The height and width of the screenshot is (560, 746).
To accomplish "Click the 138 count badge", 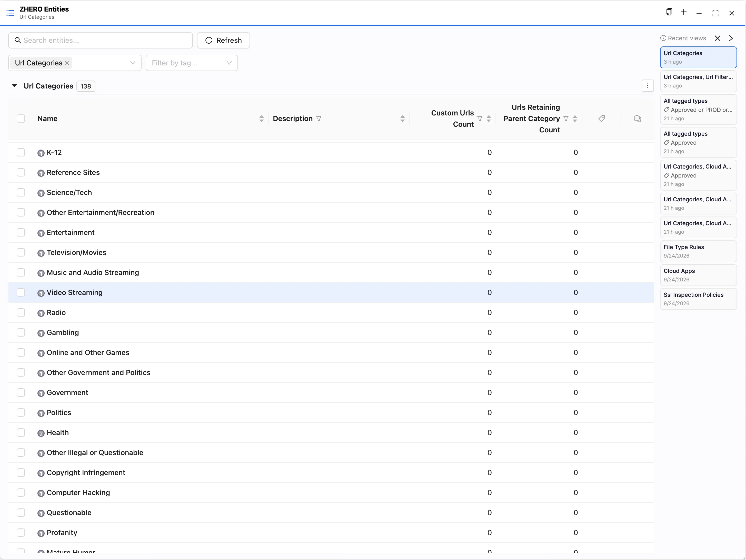I will (x=86, y=86).
